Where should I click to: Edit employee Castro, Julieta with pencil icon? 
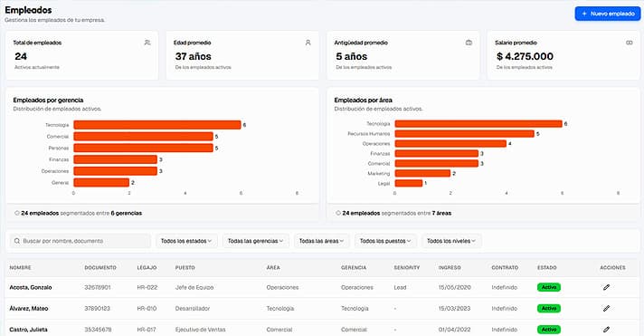606,330
